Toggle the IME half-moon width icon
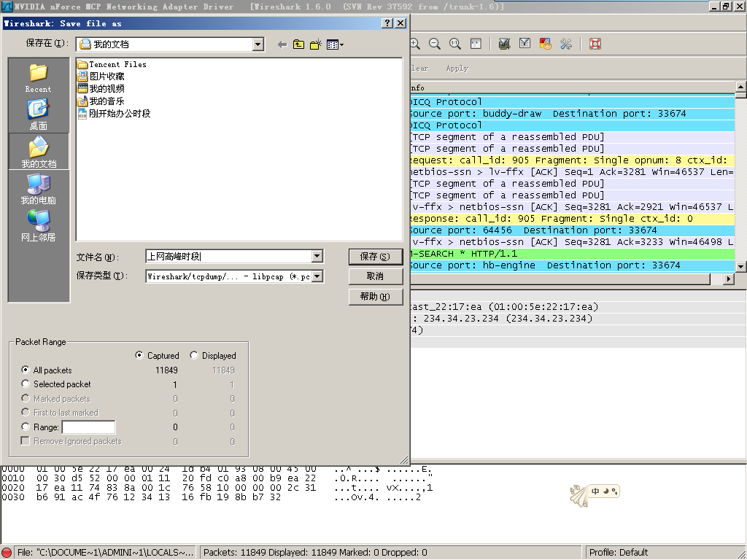The height and width of the screenshot is (560, 747). coord(605,491)
